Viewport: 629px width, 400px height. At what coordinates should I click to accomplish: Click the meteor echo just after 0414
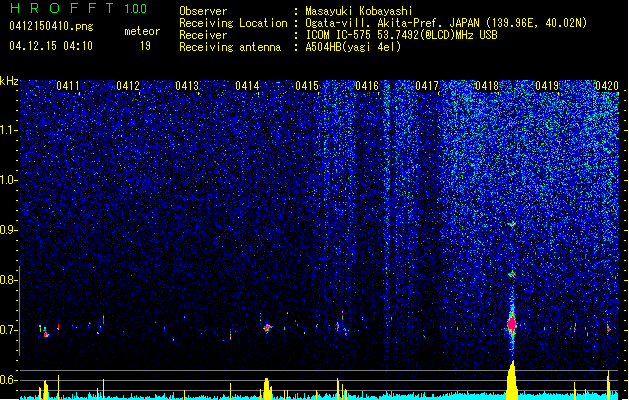267,328
